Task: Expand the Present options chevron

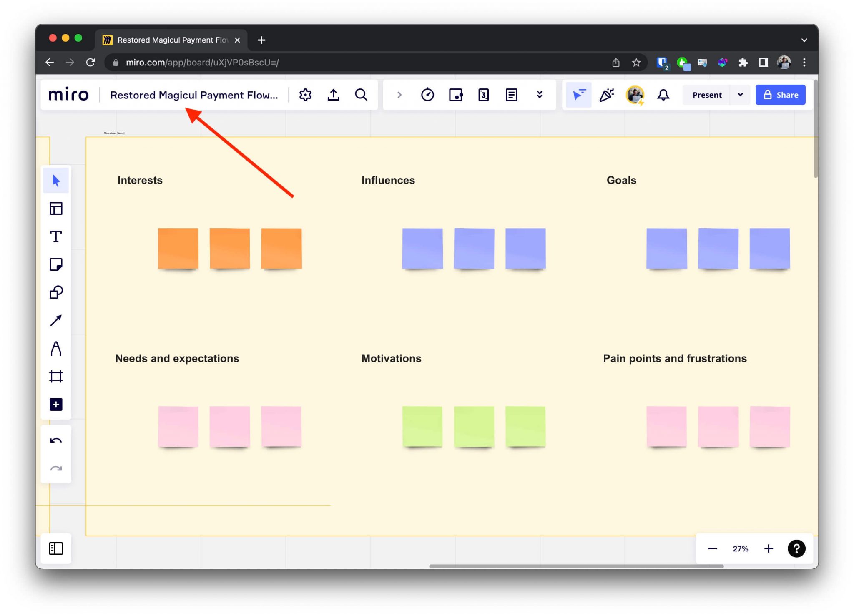Action: pyautogui.click(x=741, y=95)
